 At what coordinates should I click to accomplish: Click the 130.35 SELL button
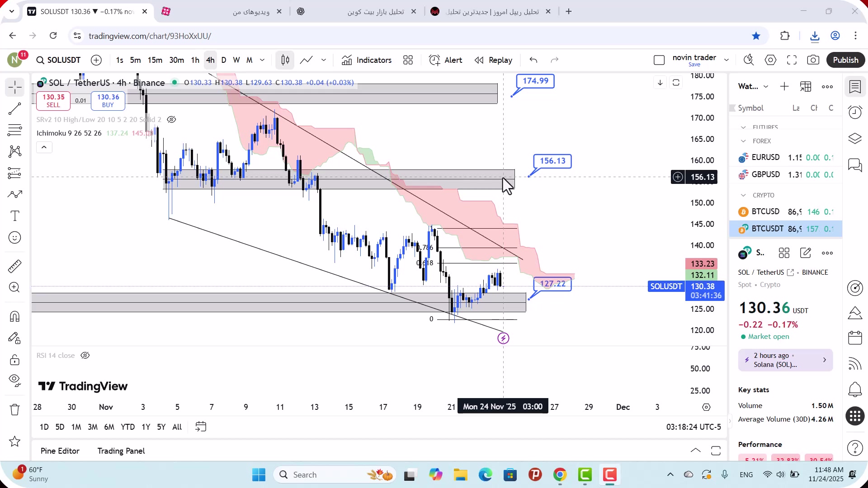point(53,101)
